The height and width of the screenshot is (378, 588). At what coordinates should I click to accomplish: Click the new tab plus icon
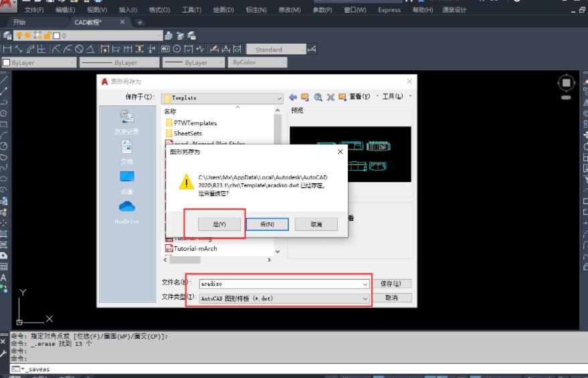click(x=140, y=22)
